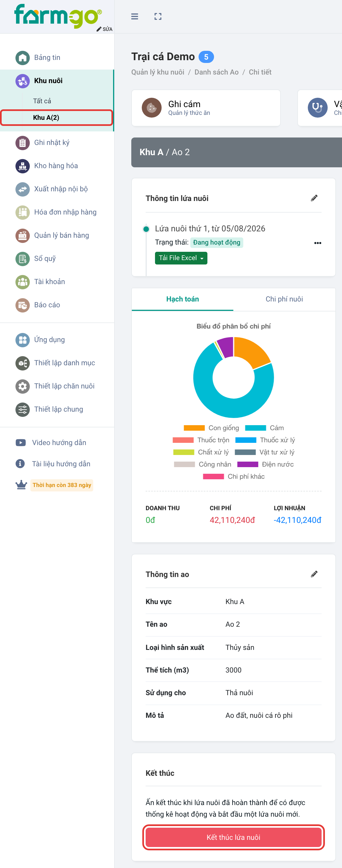342x868 pixels.
Task: Click the crown subscription icon
Action: 21,485
